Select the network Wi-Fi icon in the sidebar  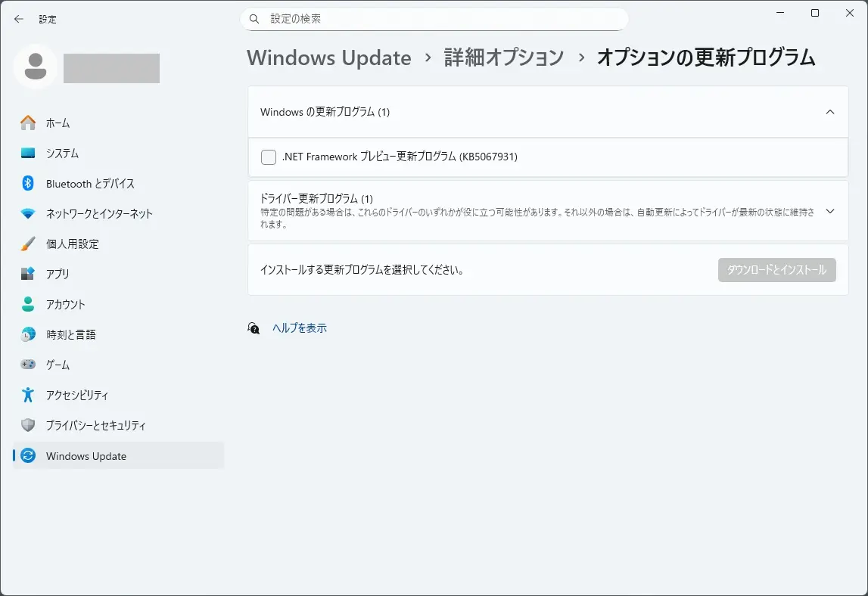click(x=28, y=213)
